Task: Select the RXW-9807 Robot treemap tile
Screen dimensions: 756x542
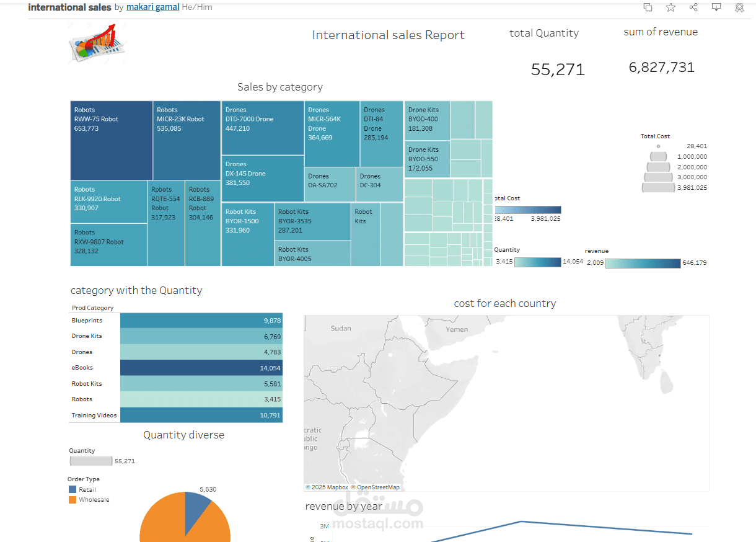Action: (108, 245)
